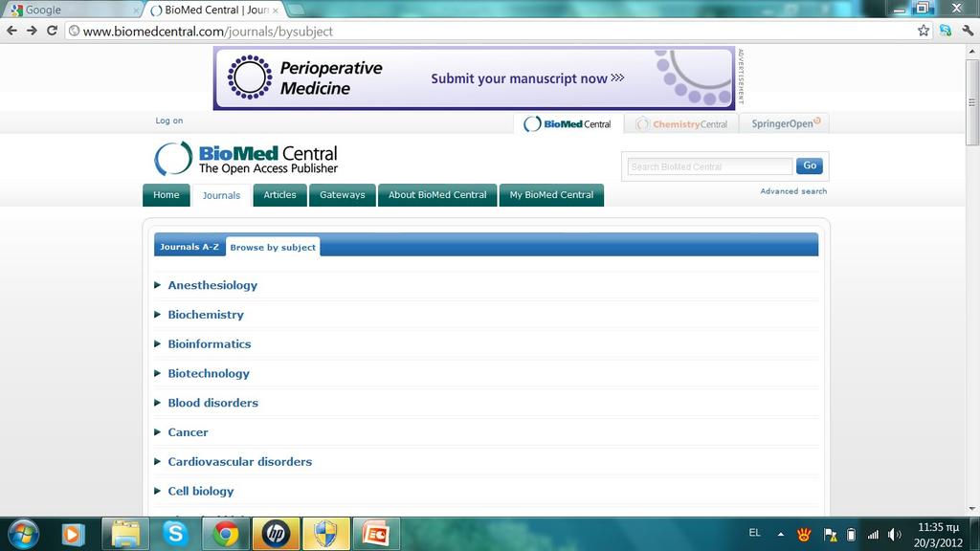Select the BioMed Central site tab
This screenshot has width=980, height=551.
tap(568, 123)
